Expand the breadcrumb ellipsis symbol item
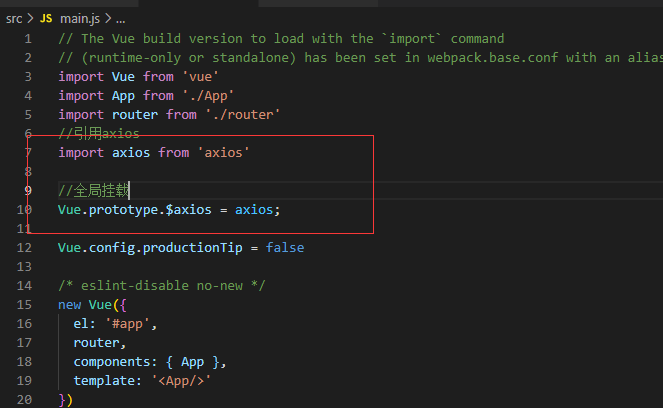663x408 pixels. 120,18
